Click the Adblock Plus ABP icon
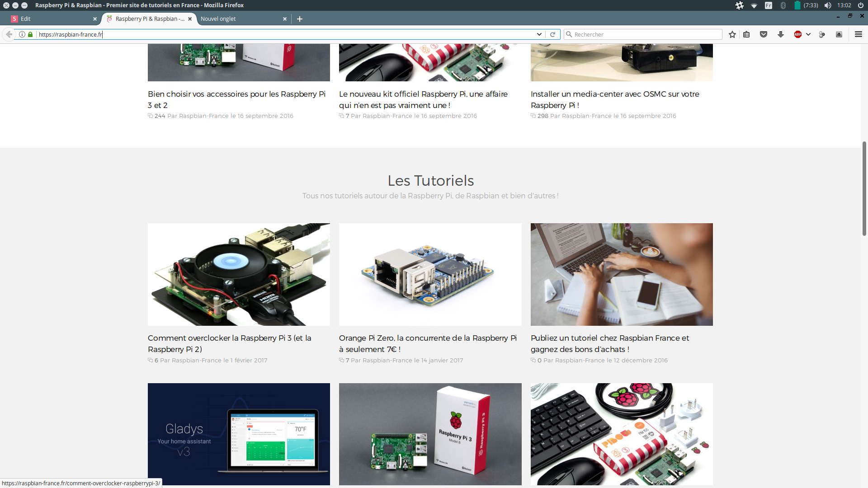868x488 pixels. click(798, 34)
